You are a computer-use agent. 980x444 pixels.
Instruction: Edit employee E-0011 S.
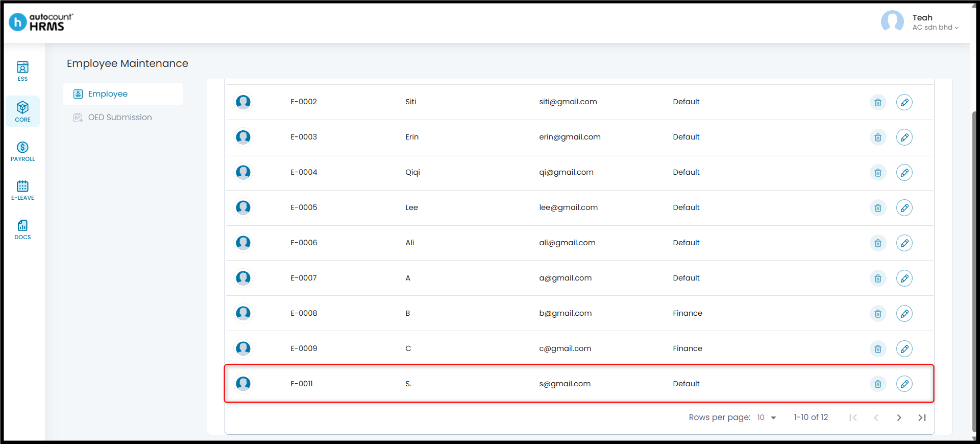coord(904,384)
